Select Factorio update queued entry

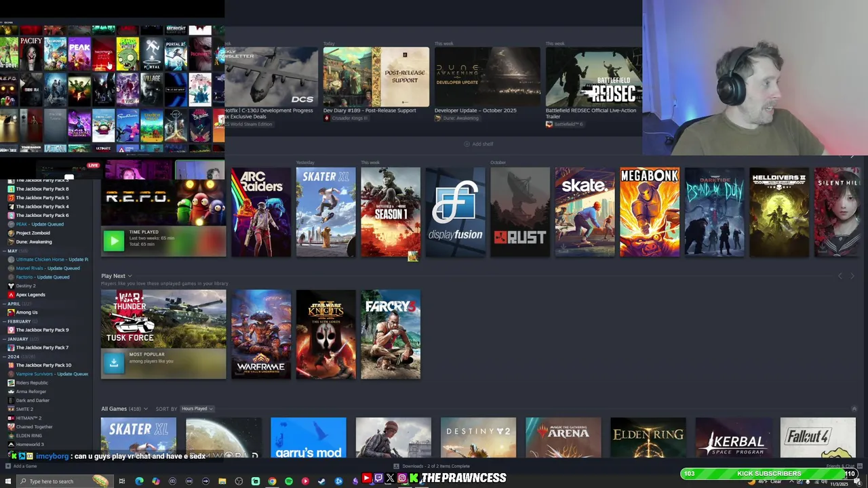(x=42, y=277)
